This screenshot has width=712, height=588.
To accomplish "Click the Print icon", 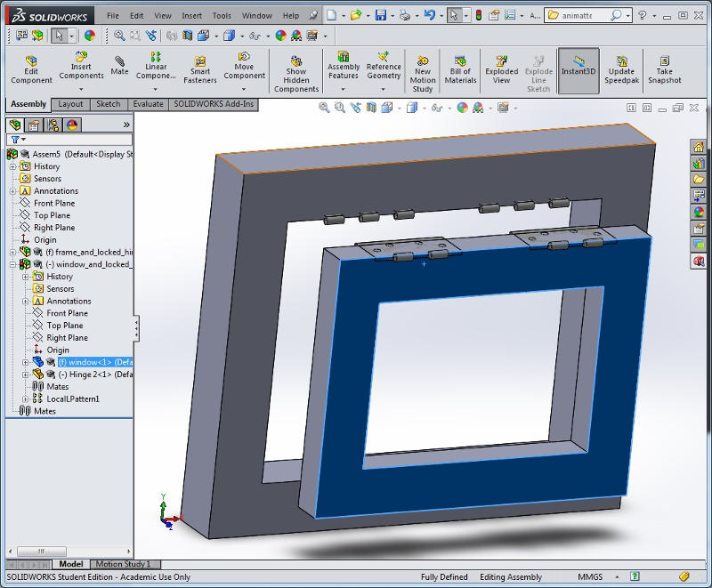I will (404, 15).
